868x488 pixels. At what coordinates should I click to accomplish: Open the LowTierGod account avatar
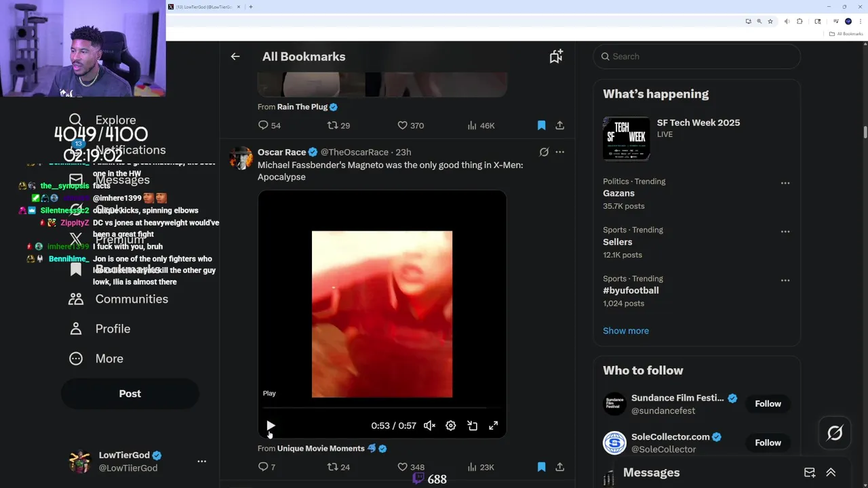[80, 462]
